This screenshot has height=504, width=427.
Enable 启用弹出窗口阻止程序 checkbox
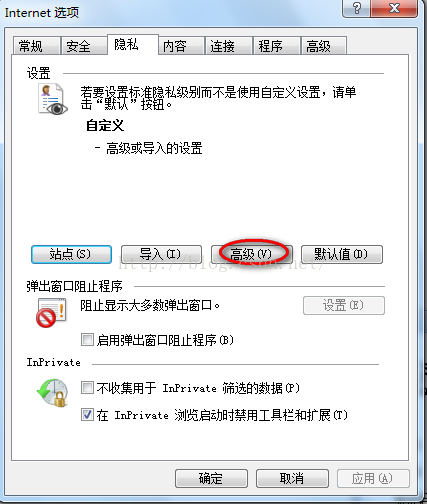87,340
